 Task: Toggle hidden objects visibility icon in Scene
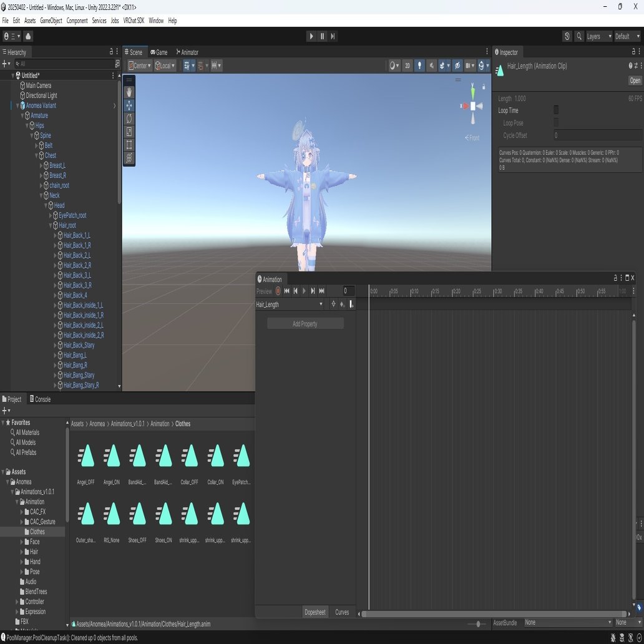click(457, 66)
